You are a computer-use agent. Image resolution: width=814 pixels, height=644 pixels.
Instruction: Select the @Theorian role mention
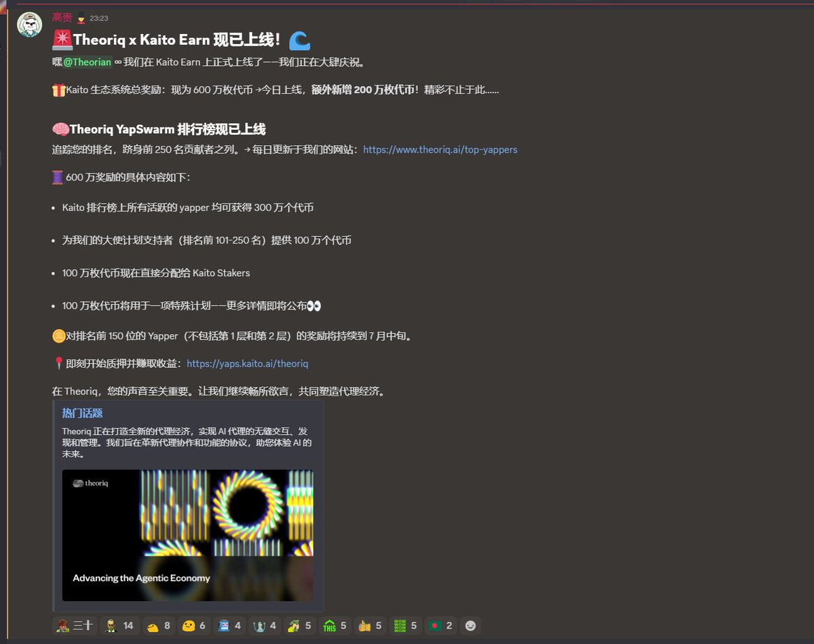87,62
